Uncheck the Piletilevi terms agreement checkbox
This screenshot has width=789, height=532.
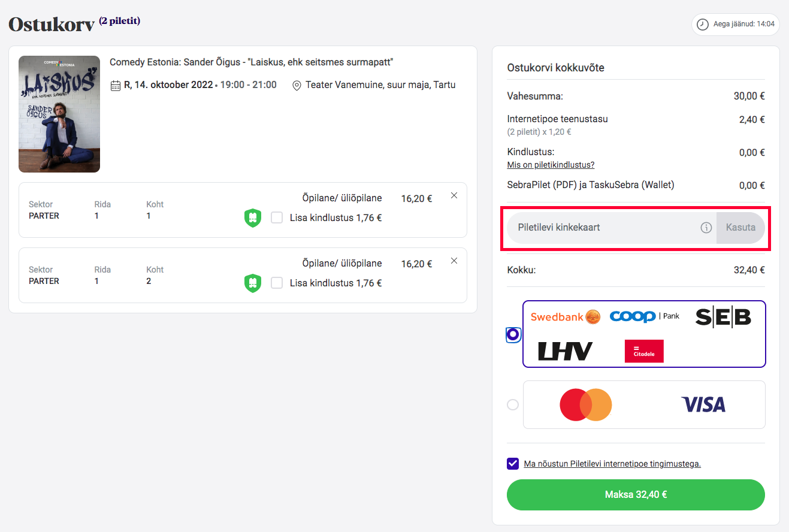coord(513,464)
